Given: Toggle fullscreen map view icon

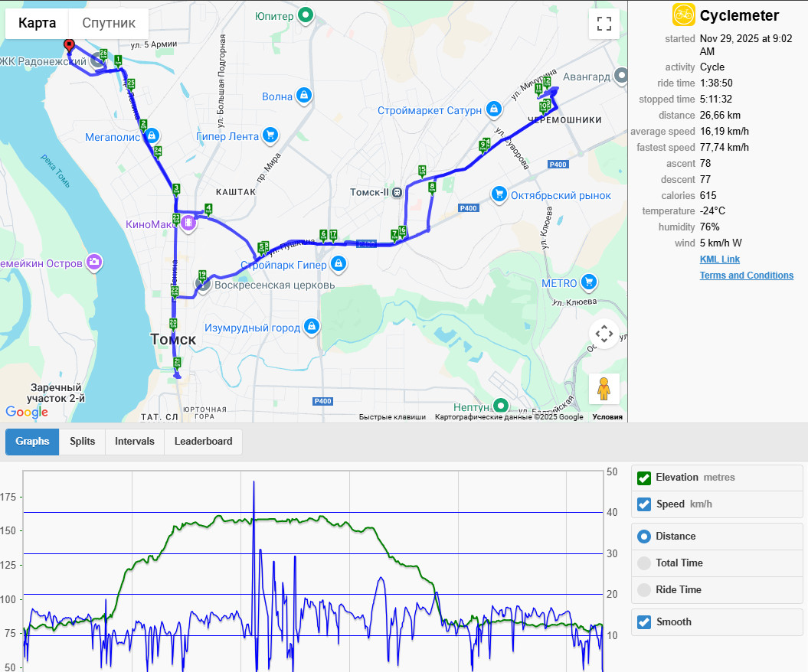Looking at the screenshot, I should click(x=604, y=24).
